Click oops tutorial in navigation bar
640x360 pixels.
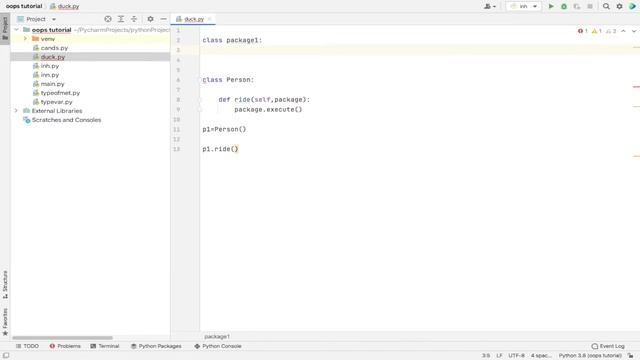(x=24, y=7)
